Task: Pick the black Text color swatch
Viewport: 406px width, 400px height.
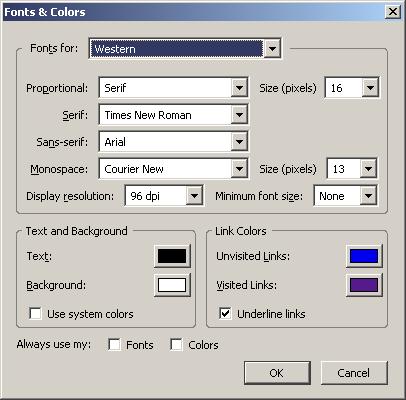Action: (x=172, y=256)
